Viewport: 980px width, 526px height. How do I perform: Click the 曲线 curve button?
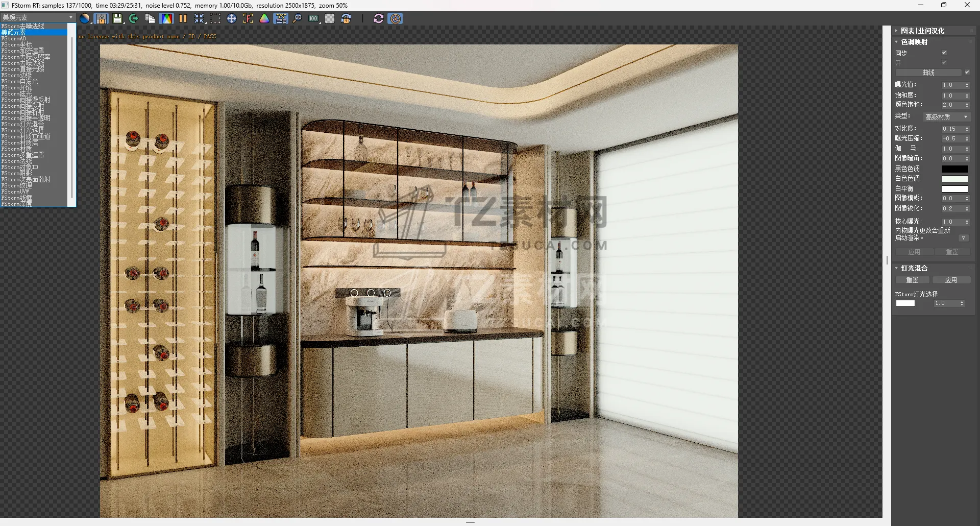coord(928,73)
